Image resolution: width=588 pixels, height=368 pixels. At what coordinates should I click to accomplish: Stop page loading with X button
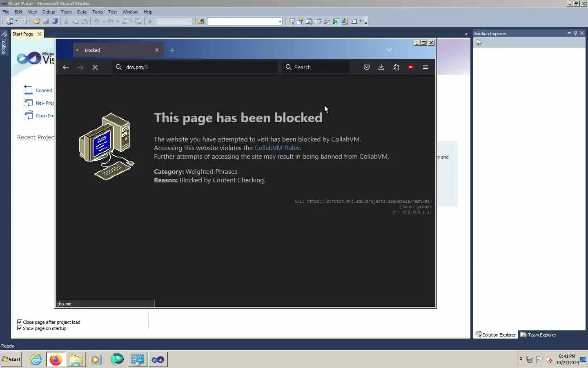point(95,67)
